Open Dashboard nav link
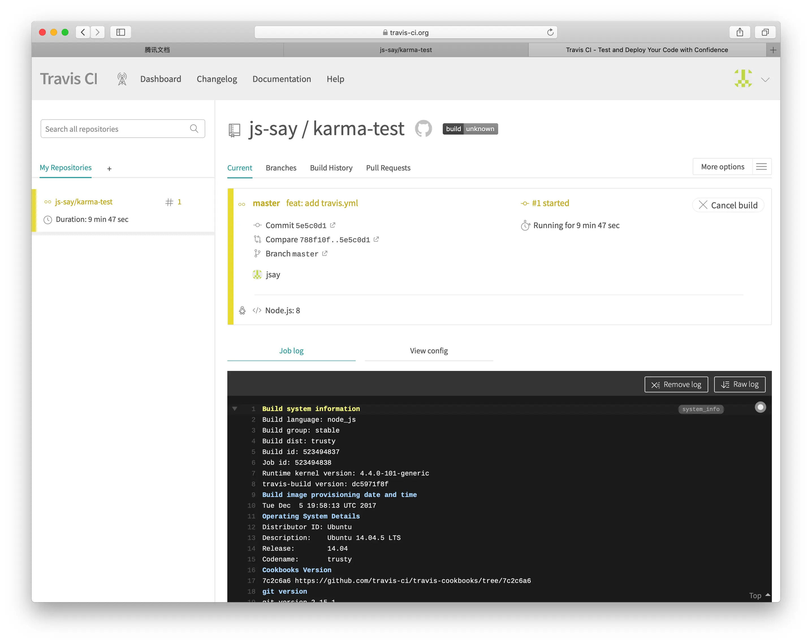812x644 pixels. pyautogui.click(x=160, y=79)
